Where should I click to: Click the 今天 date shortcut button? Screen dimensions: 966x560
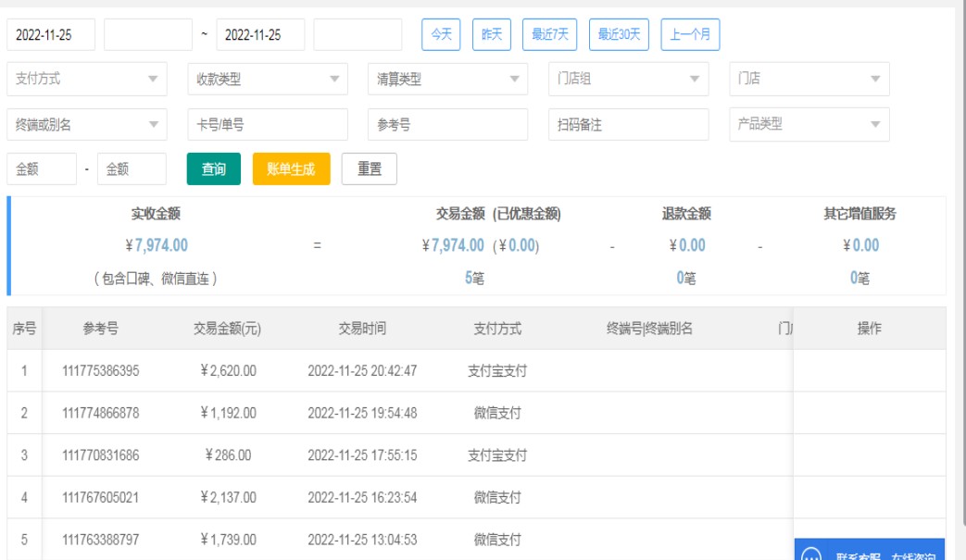click(x=441, y=35)
